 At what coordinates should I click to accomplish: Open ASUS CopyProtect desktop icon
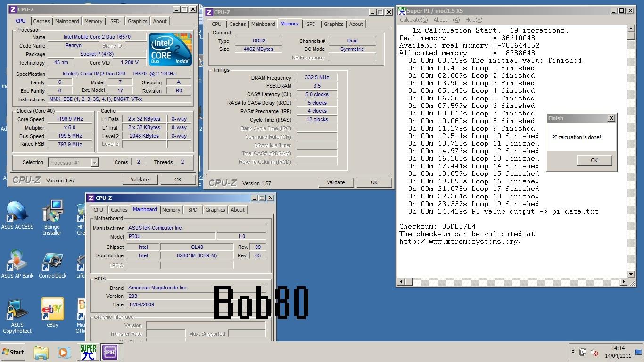[17, 316]
